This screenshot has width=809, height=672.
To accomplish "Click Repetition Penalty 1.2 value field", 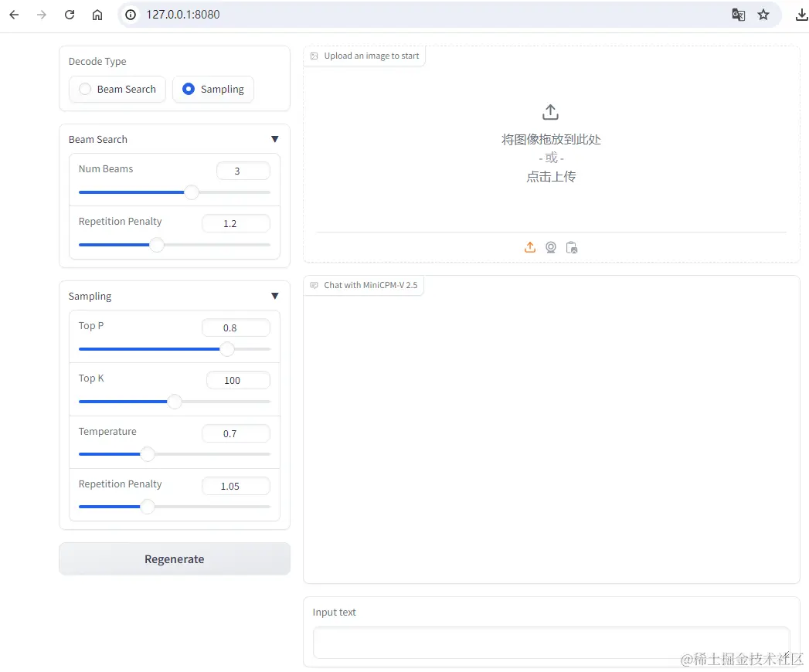I will [236, 223].
